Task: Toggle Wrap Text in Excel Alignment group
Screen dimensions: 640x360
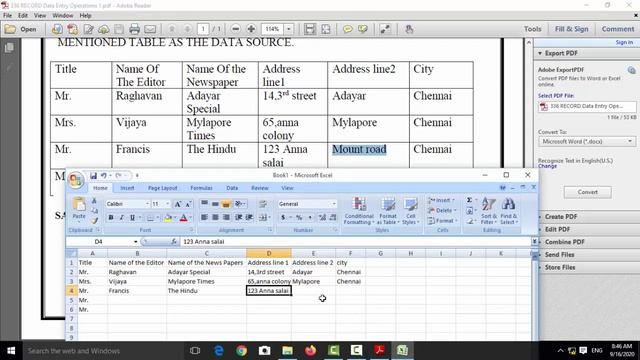Action: tap(263, 204)
